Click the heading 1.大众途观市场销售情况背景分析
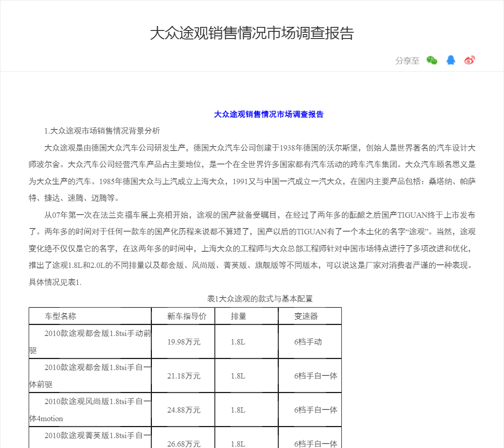 [102, 131]
